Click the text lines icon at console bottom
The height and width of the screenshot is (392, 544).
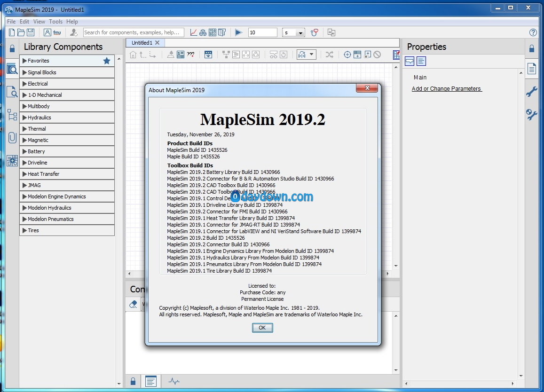[x=151, y=381]
